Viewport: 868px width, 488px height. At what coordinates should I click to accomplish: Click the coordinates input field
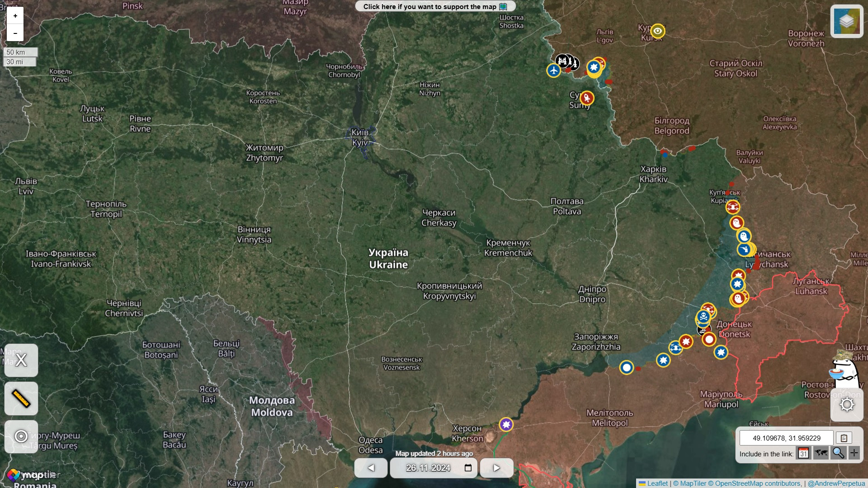786,438
